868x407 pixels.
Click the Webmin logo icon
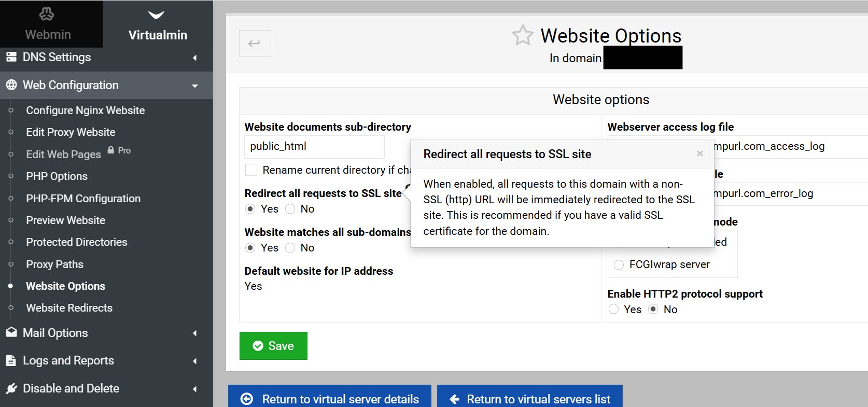click(x=47, y=14)
